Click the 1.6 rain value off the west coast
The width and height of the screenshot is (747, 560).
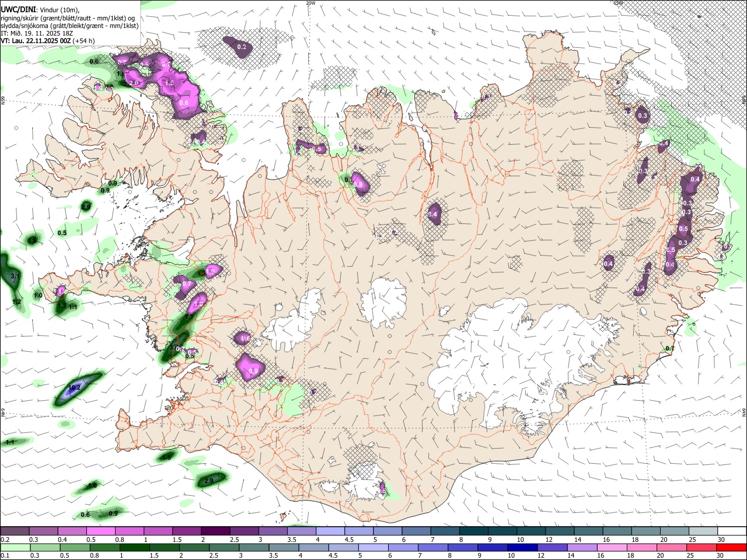tap(33, 240)
